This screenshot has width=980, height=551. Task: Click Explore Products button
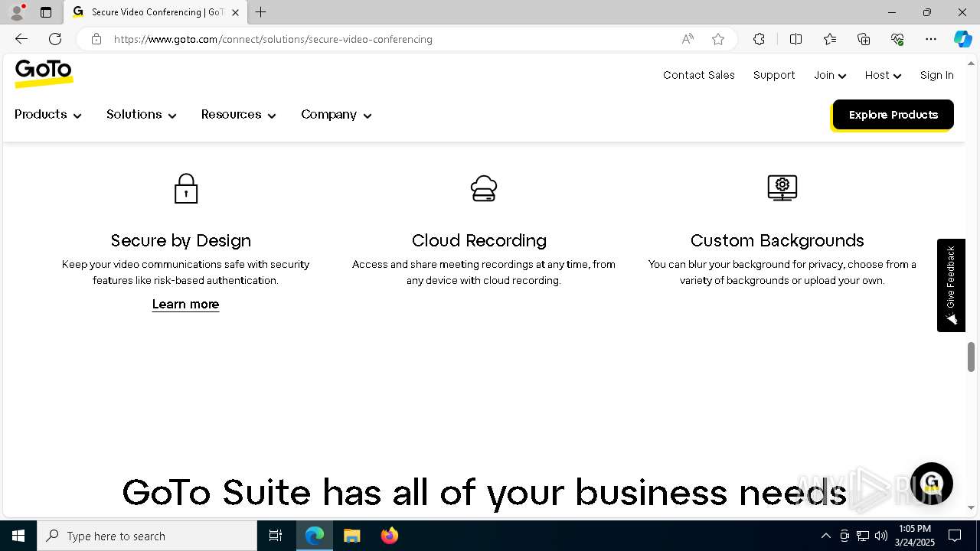coord(893,115)
